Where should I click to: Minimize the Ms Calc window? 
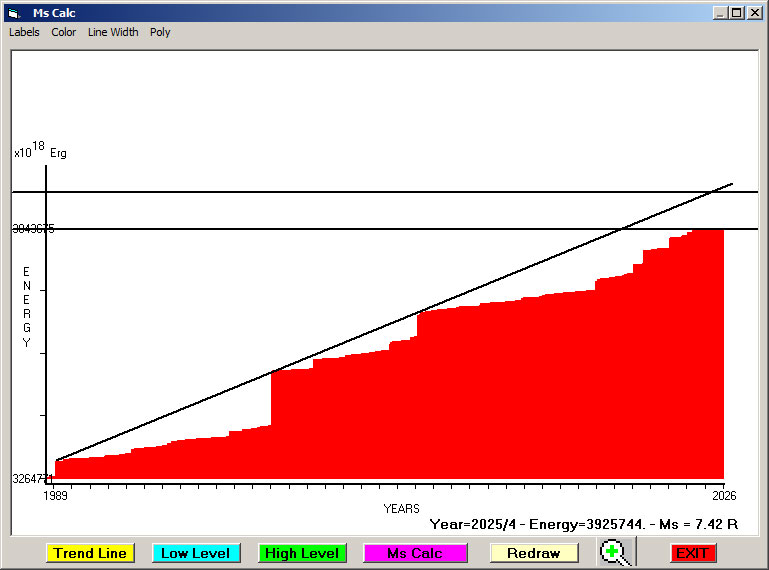click(720, 13)
